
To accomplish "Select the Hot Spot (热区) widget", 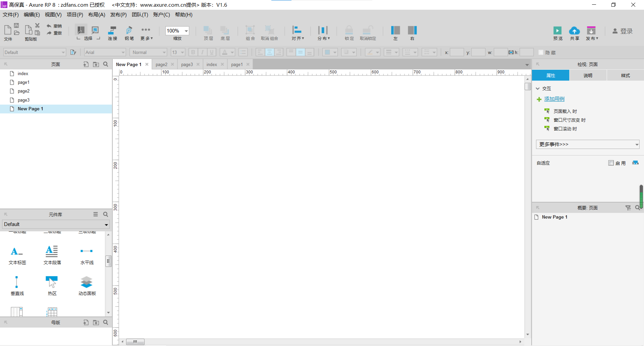I will tap(52, 286).
